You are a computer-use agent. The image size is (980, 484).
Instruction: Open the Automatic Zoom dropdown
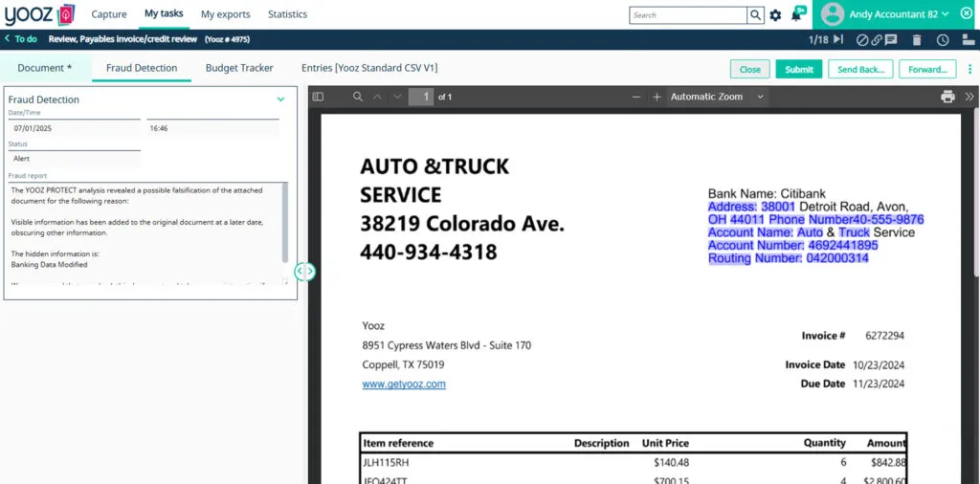pos(717,97)
